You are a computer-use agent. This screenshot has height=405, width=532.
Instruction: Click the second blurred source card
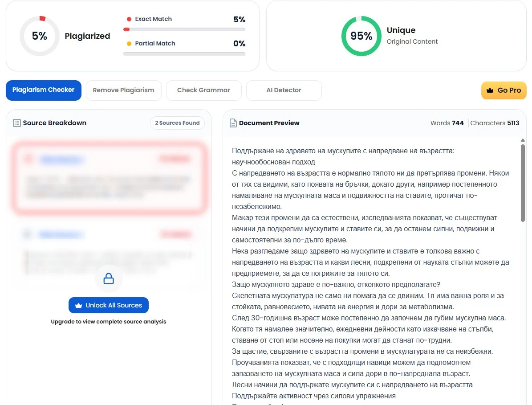point(109,254)
